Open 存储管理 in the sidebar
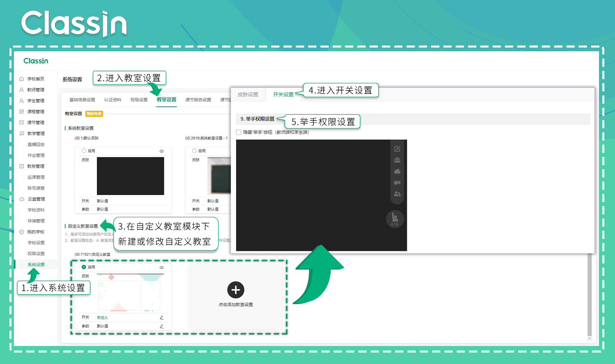This screenshot has height=364, width=615. [36, 221]
